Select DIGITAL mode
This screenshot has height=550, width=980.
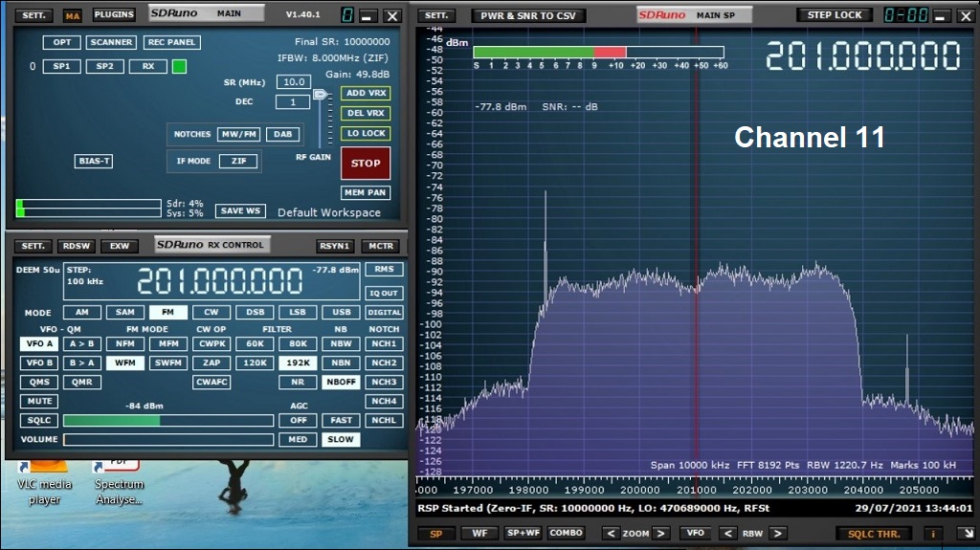(x=384, y=312)
